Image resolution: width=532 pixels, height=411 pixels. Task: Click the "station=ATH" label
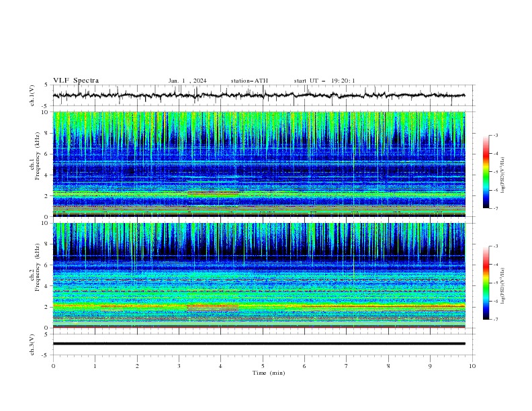click(x=249, y=81)
